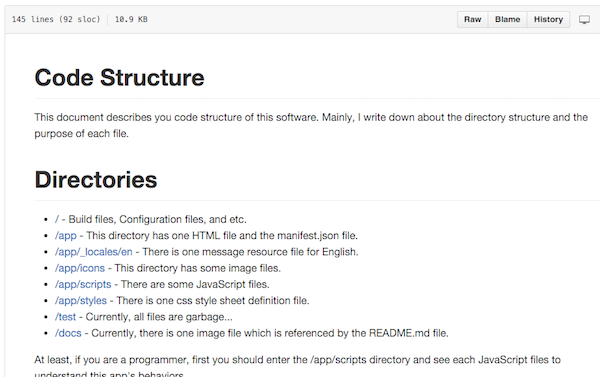Click the "Code Structure" heading
The height and width of the screenshot is (377, 600).
click(x=119, y=77)
